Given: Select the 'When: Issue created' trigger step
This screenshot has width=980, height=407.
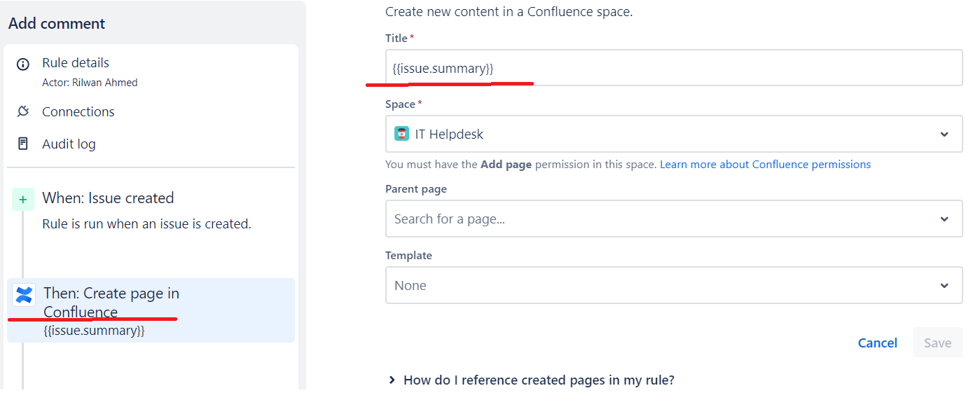Looking at the screenshot, I should [x=108, y=198].
